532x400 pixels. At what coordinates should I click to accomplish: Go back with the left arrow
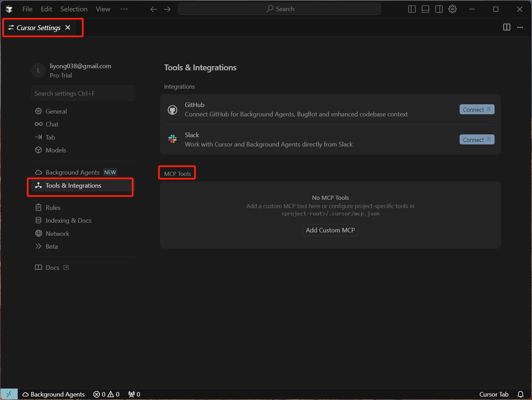(x=154, y=9)
